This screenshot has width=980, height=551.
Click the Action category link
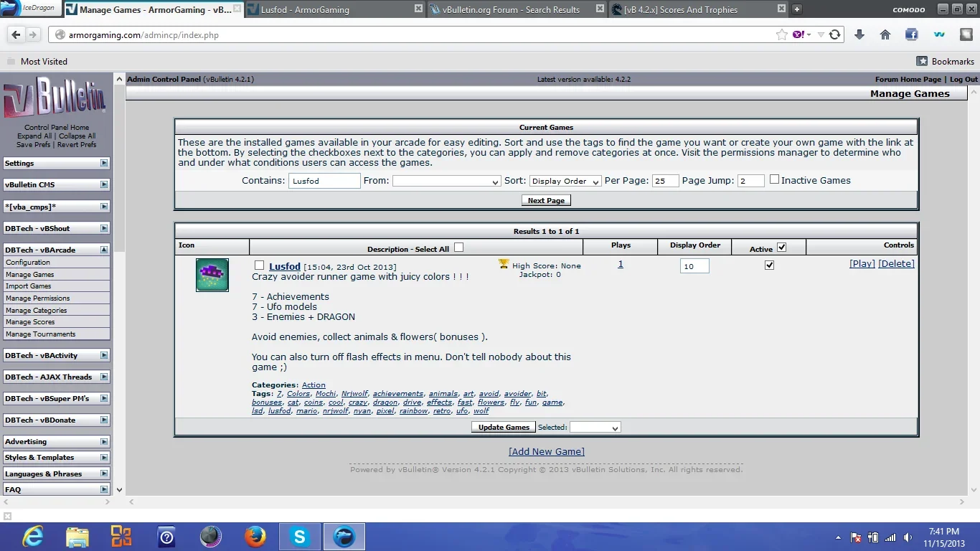point(314,385)
